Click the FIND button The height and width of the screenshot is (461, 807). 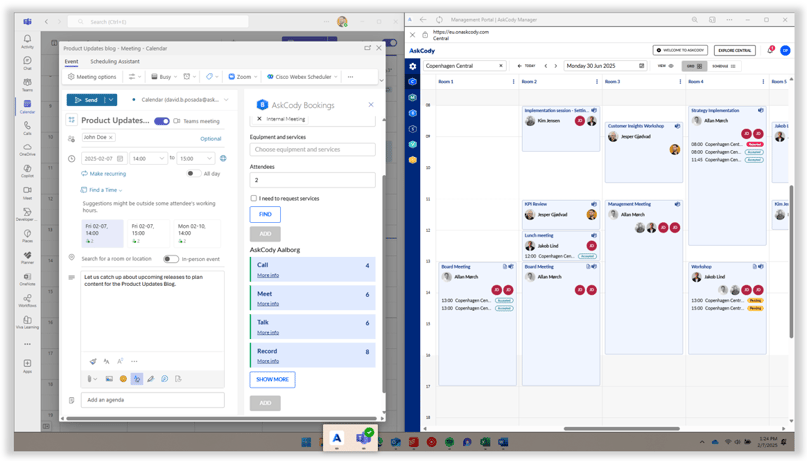click(265, 214)
